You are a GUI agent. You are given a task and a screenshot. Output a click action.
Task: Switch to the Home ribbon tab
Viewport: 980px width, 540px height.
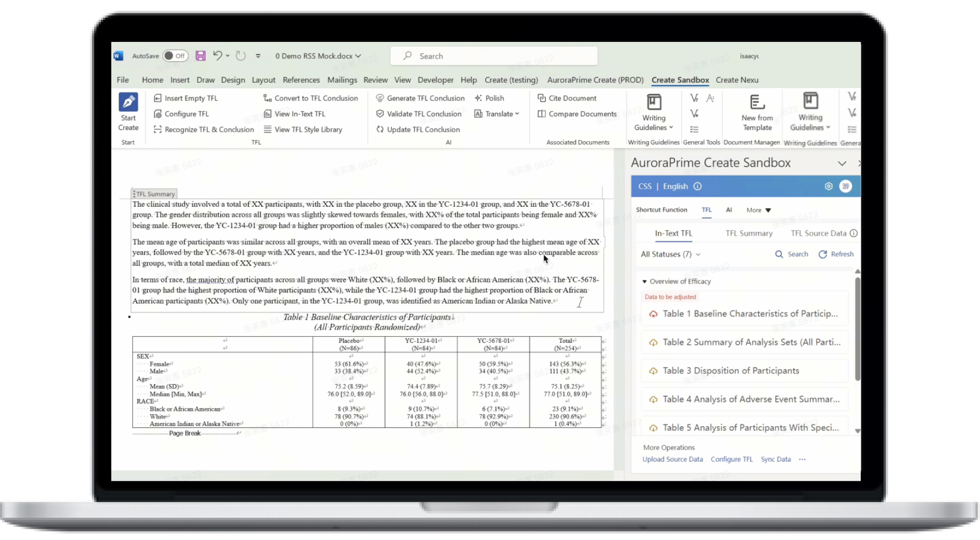[x=153, y=80]
